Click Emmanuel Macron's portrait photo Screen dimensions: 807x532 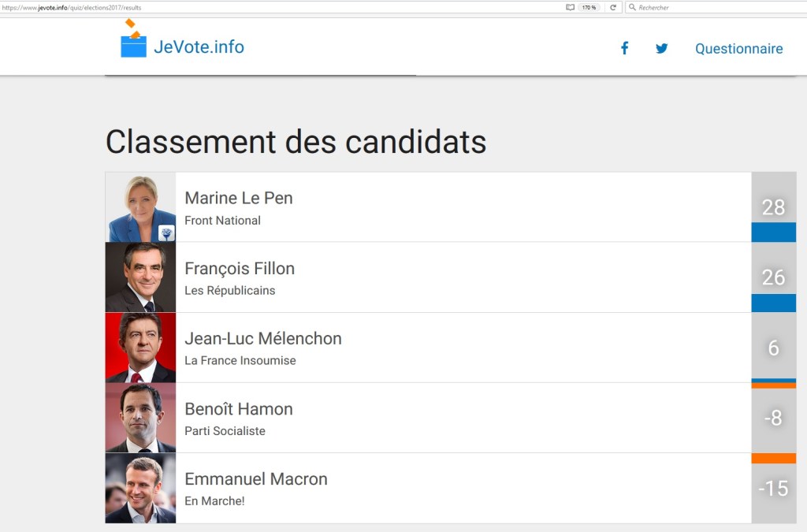pos(139,488)
